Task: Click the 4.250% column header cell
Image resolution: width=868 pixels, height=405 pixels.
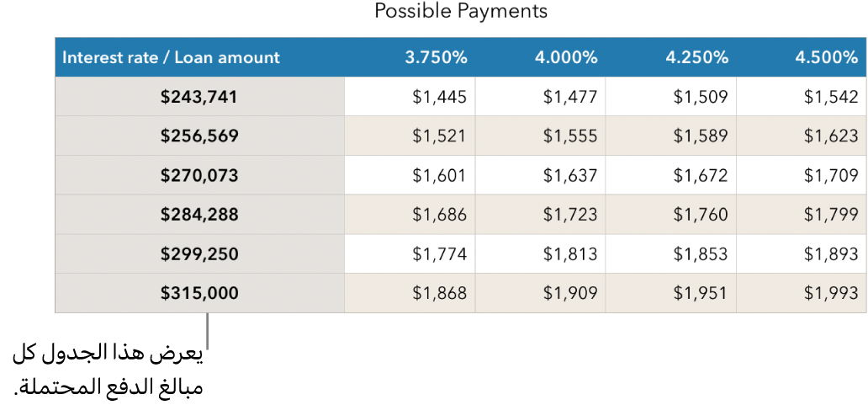Action: [696, 58]
